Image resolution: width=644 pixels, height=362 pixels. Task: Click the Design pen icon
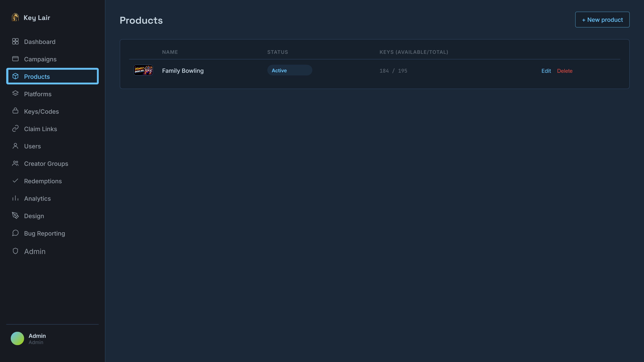pyautogui.click(x=15, y=215)
